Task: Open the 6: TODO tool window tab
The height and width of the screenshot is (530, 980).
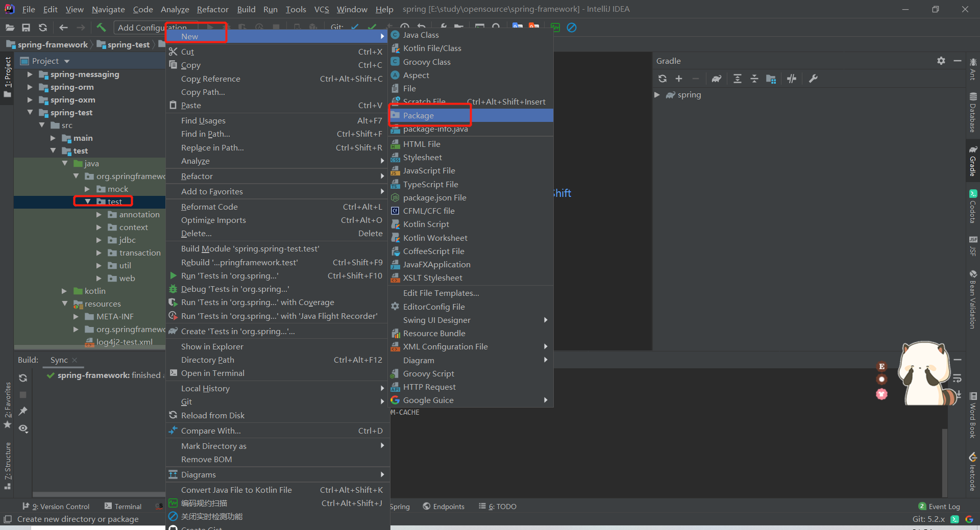Action: tap(498, 507)
